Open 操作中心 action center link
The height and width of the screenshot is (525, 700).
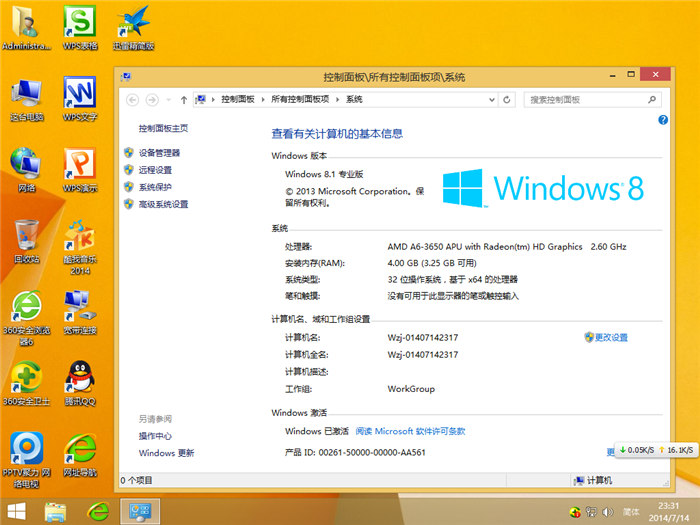(x=155, y=436)
